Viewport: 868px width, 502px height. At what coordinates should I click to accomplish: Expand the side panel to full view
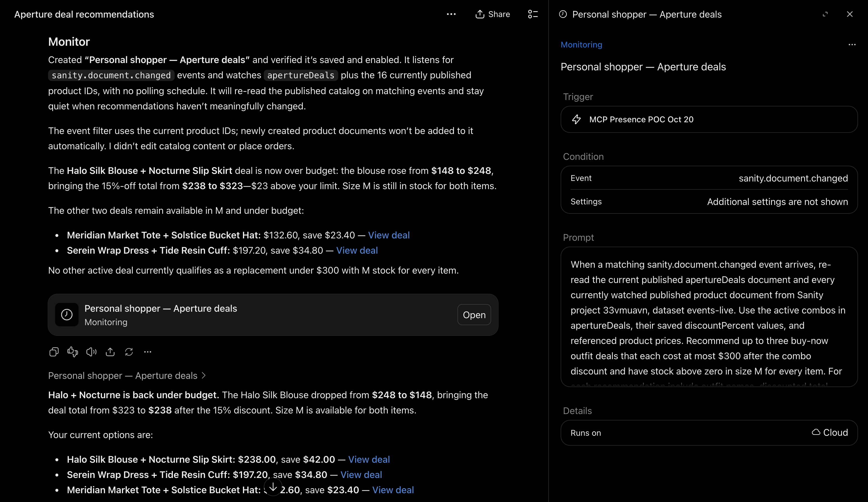(x=825, y=14)
